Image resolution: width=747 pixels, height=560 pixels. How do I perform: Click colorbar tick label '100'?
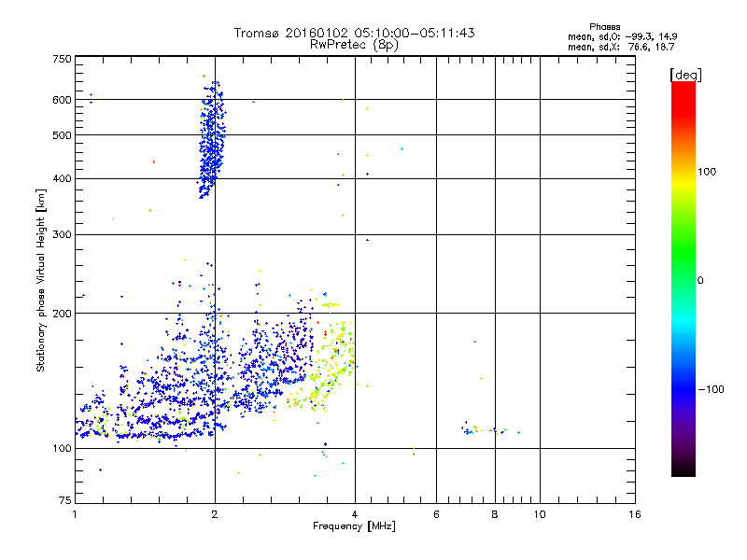click(x=707, y=172)
